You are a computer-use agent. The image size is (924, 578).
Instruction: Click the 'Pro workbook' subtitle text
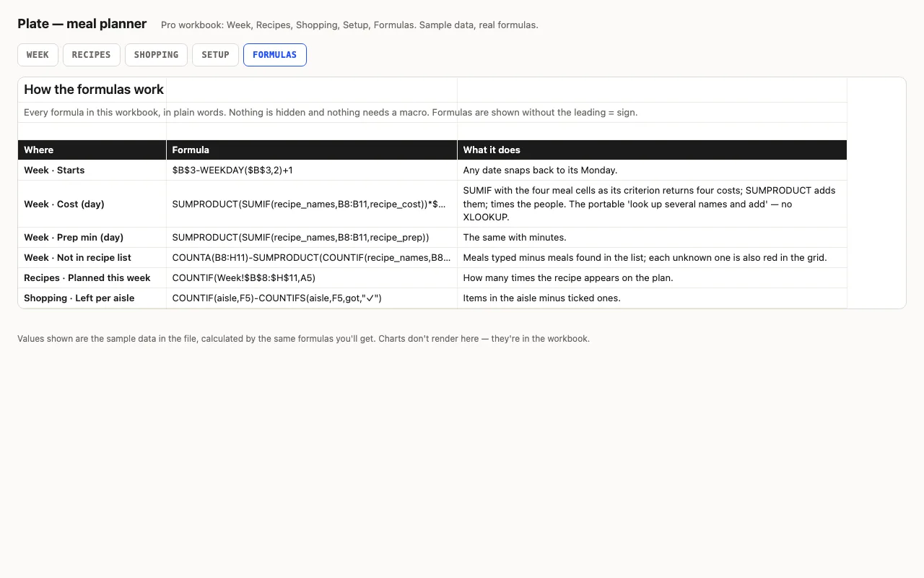pos(349,25)
